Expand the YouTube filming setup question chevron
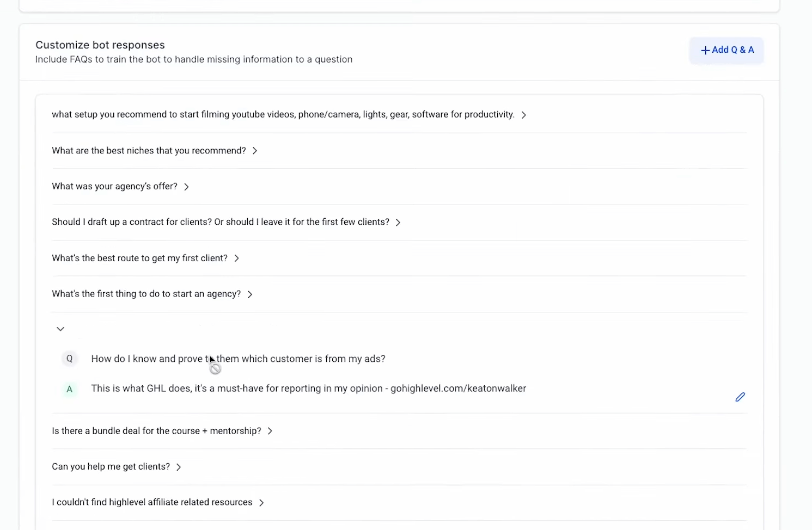This screenshot has height=530, width=812. point(523,115)
